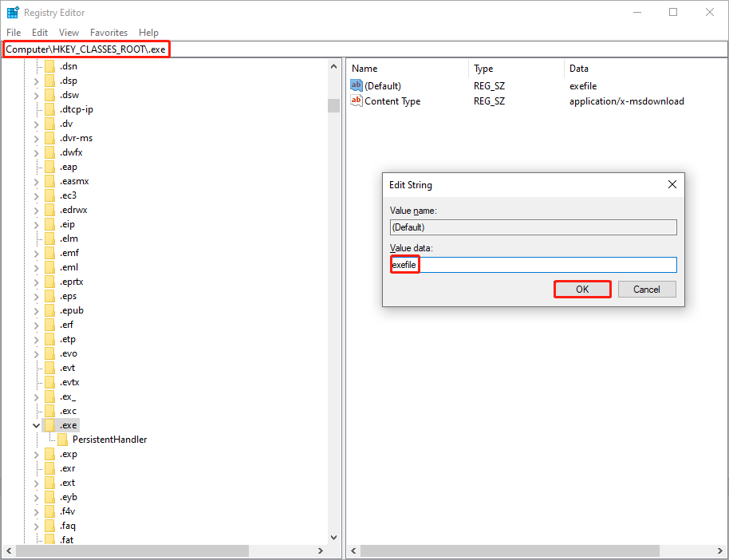Click the Registry Editor app icon
Screen dimensions: 729x560
[x=13, y=12]
